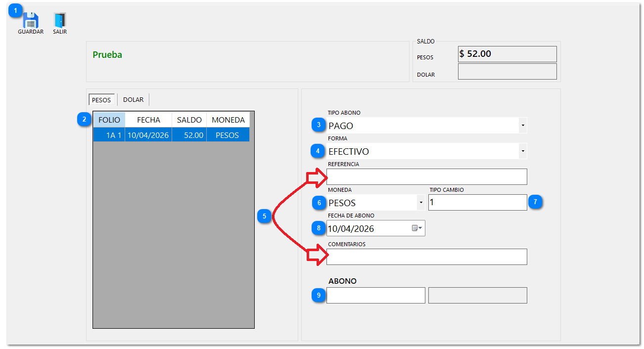
Task: Click the 52.00 saldo cell
Action: click(189, 135)
